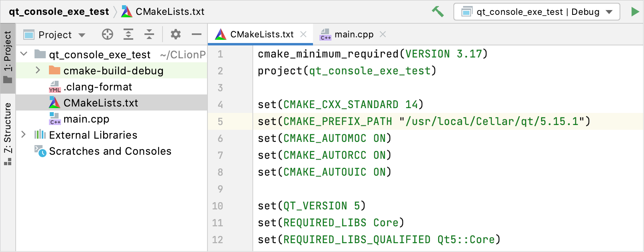
Task: Collapse the qt_console_exe_test root node
Action: 24,54
